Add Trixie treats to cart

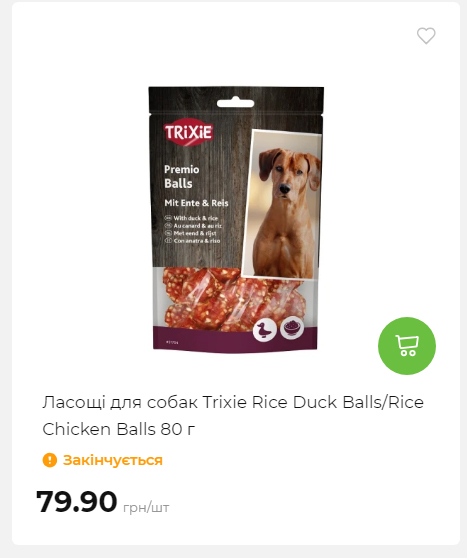coord(407,346)
